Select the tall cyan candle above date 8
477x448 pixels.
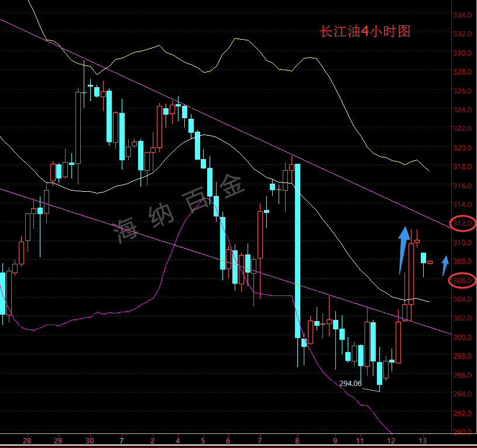click(298, 250)
